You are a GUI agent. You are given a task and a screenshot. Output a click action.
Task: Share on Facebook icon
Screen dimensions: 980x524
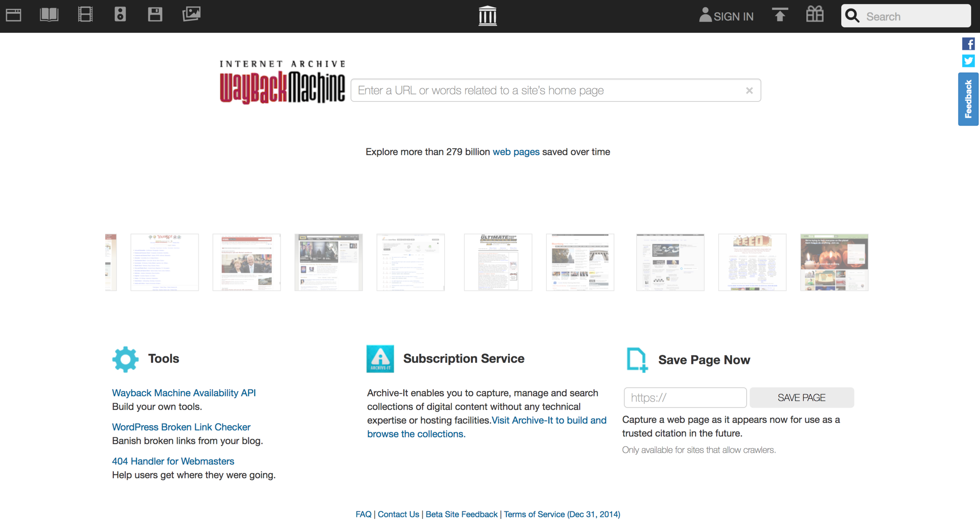[x=968, y=44]
